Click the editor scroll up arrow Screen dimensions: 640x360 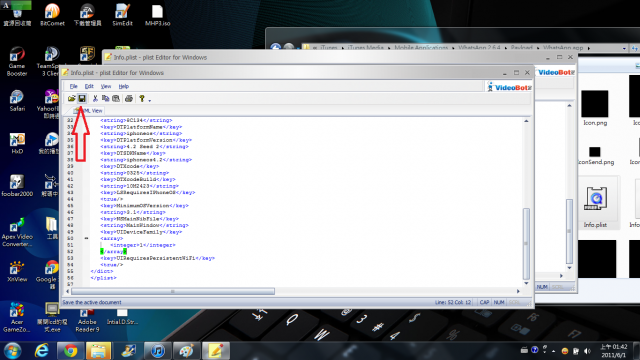[x=526, y=121]
